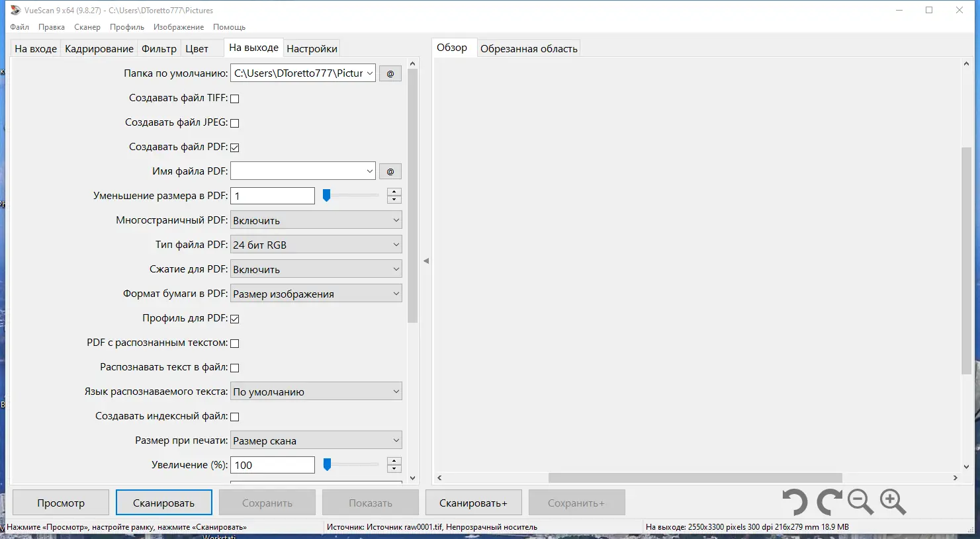This screenshot has width=980, height=539.
Task: Click the 'Уменьшение размера в PDF' value field
Action: [273, 196]
